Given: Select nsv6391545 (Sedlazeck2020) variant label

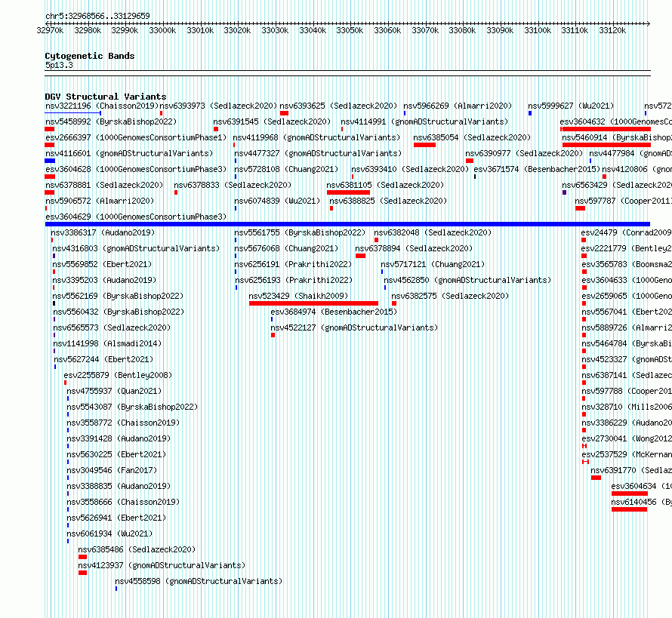Looking at the screenshot, I should pyautogui.click(x=272, y=121).
